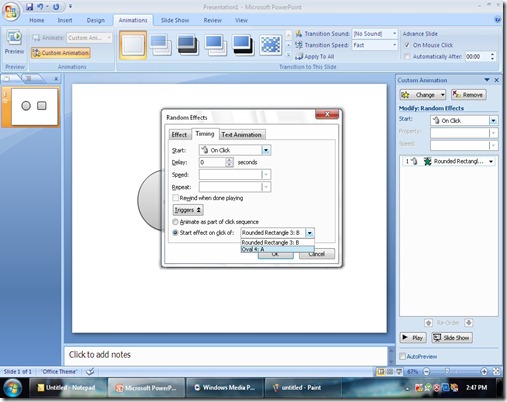Viewport: 507px width, 402px height.
Task: Click Fit slide to window icon
Action: point(496,371)
